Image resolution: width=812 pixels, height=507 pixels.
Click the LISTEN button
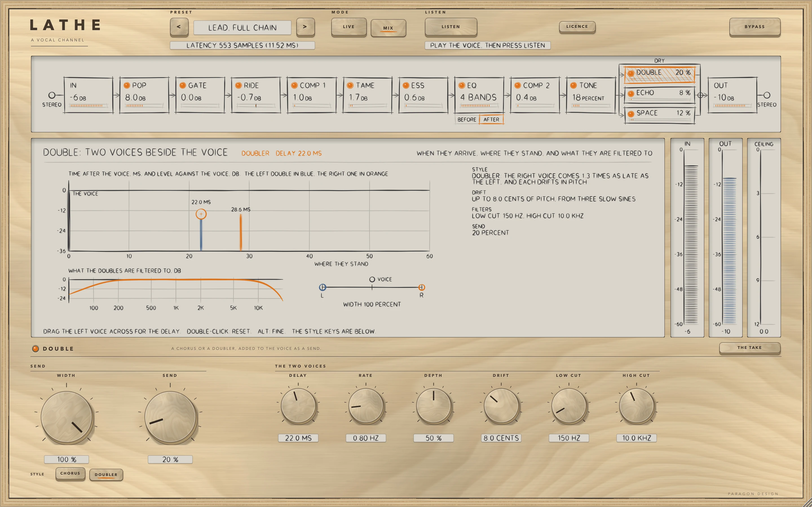pyautogui.click(x=451, y=27)
